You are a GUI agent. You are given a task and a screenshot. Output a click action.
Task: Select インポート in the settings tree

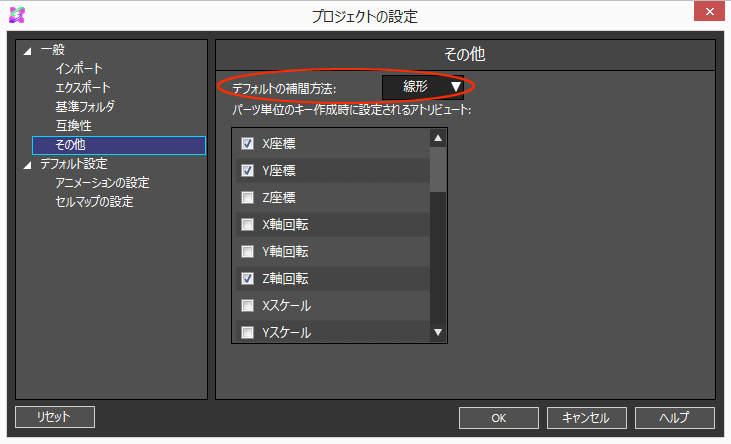point(79,69)
